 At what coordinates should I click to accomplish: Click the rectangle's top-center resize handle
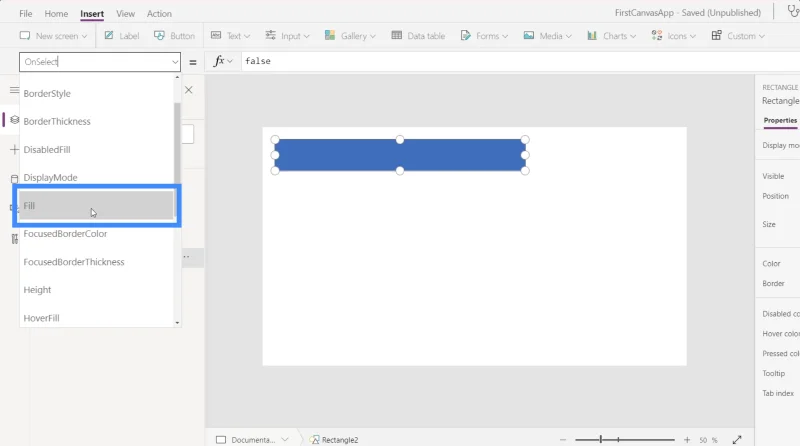click(400, 139)
